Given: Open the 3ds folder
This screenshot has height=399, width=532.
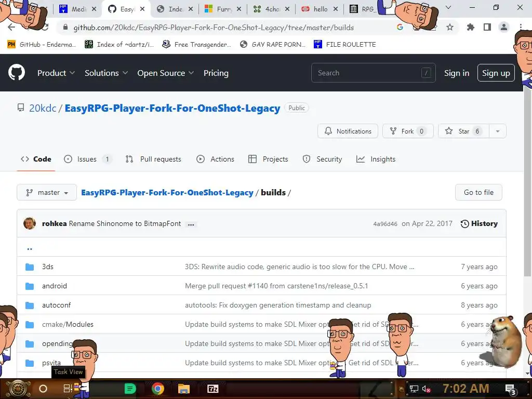Looking at the screenshot, I should (48, 267).
